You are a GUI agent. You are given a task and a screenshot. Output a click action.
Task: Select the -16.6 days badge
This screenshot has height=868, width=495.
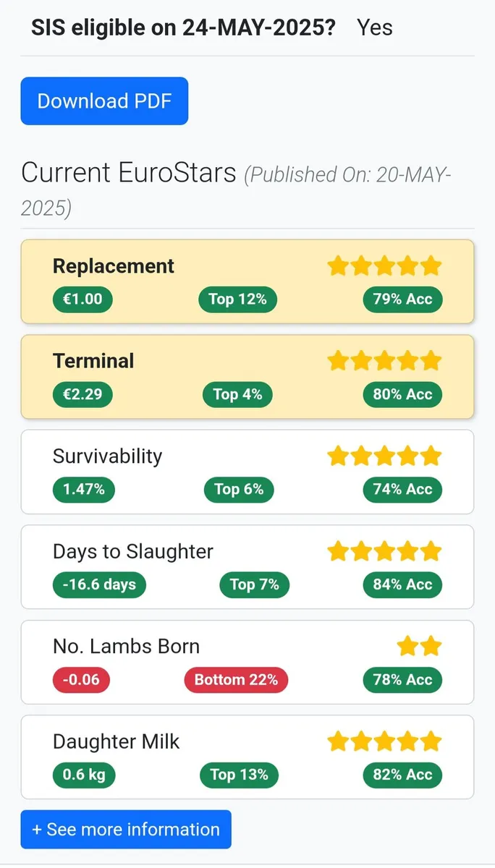pos(99,584)
